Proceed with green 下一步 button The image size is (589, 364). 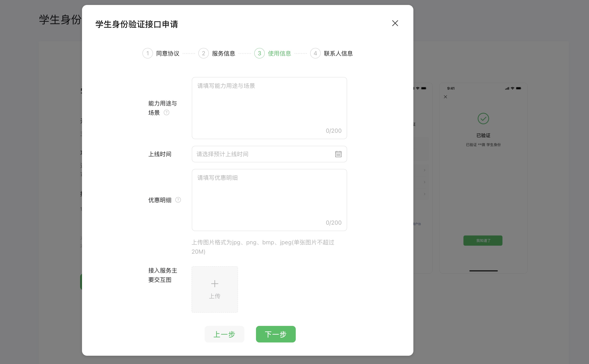[275, 334]
